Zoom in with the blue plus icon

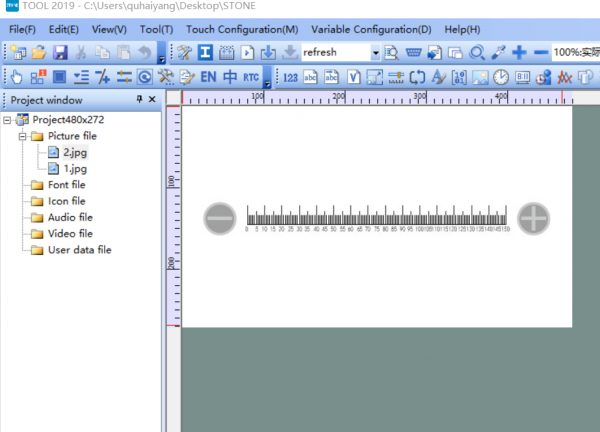pyautogui.click(x=519, y=52)
